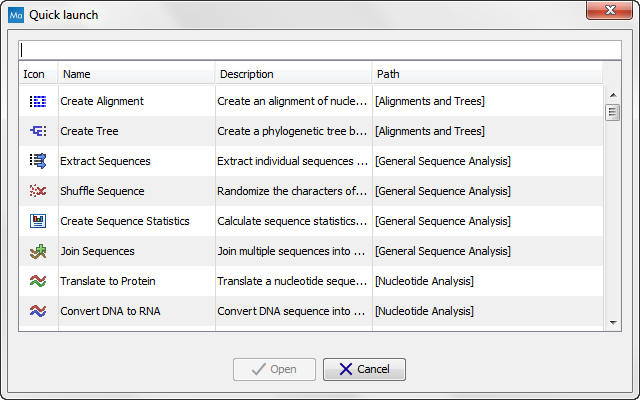Viewport: 640px width, 400px height.
Task: Click the Cancel button
Action: pos(364,369)
